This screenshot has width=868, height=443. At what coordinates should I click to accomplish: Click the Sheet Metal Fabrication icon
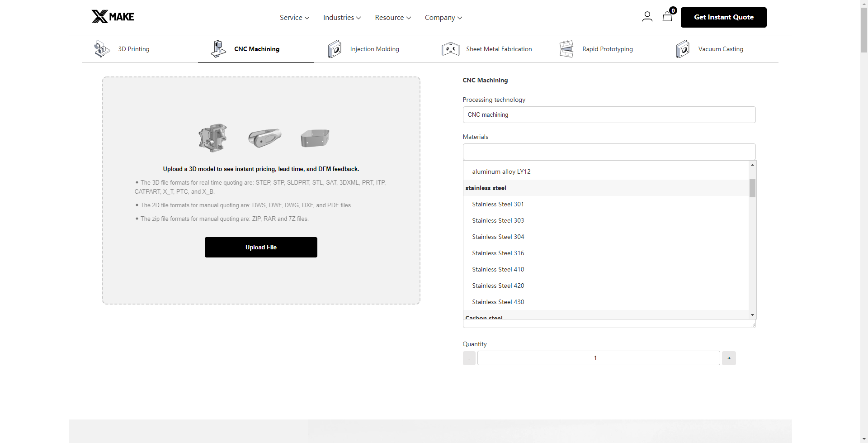(450, 49)
